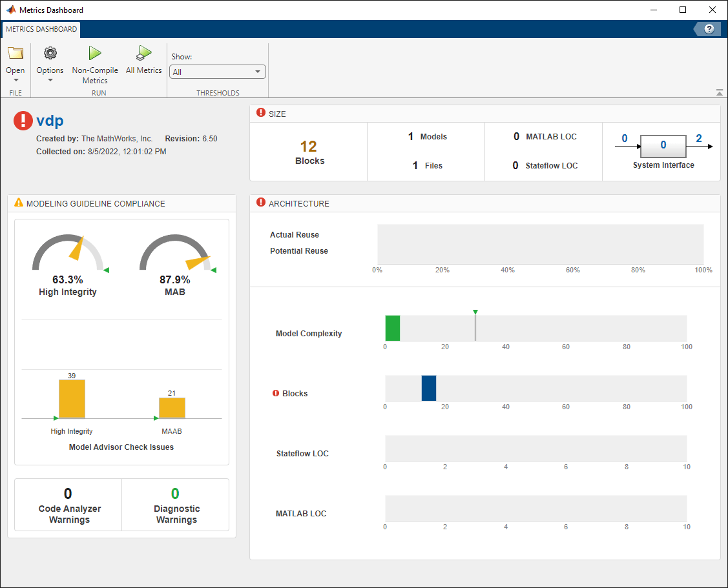Viewport: 728px width, 588px height.
Task: Select the Metrics Dashboard tab
Action: (x=41, y=29)
